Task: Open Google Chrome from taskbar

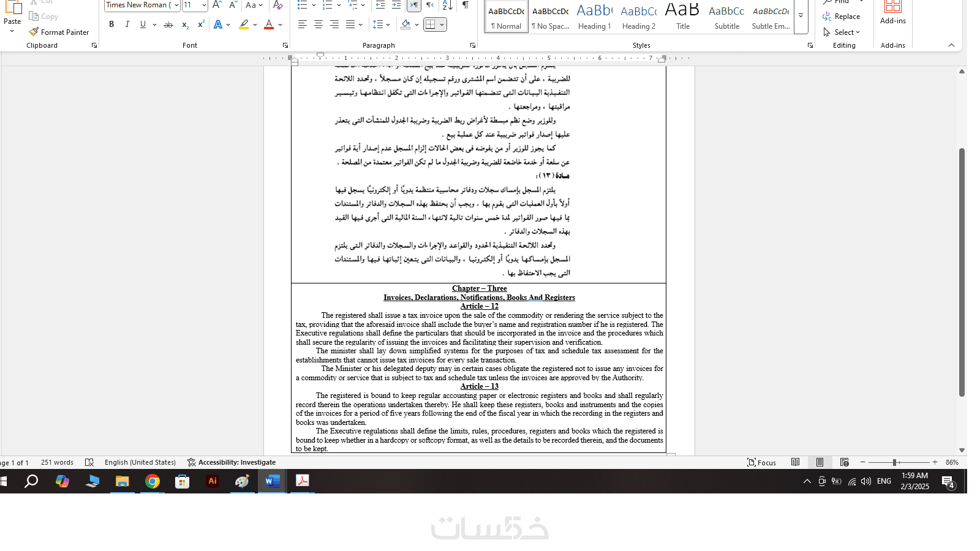Action: click(x=153, y=482)
